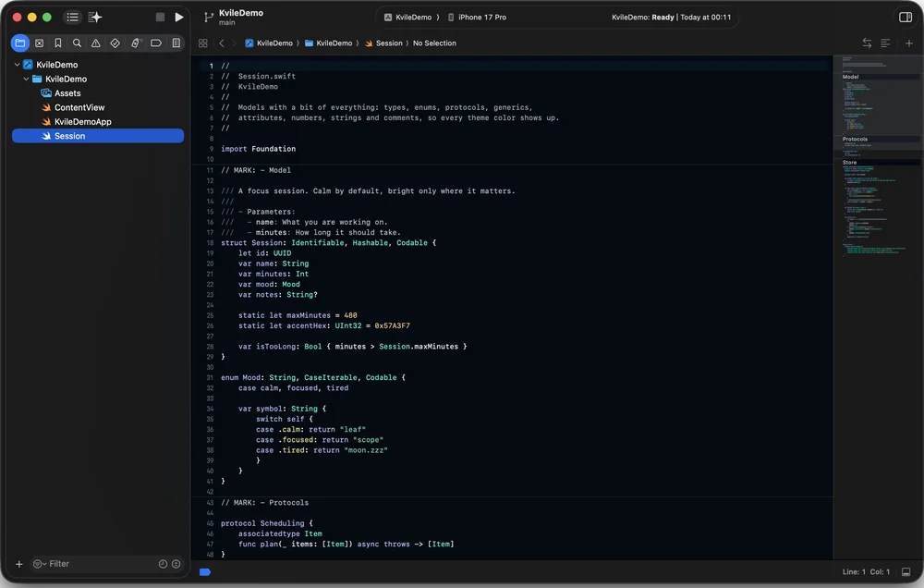Viewport: 924px width, 588px height.
Task: Open the Issue navigator tab
Action: (95, 43)
